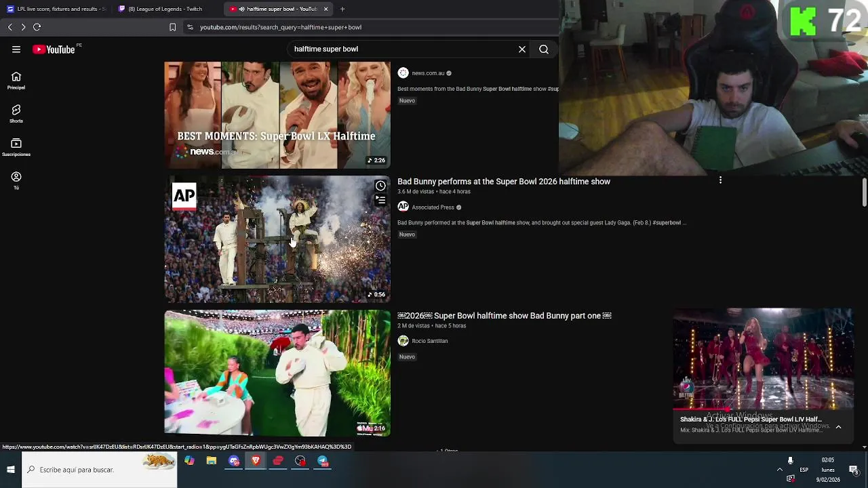
Task: Open the Associated Press channel avatar
Action: 403,207
